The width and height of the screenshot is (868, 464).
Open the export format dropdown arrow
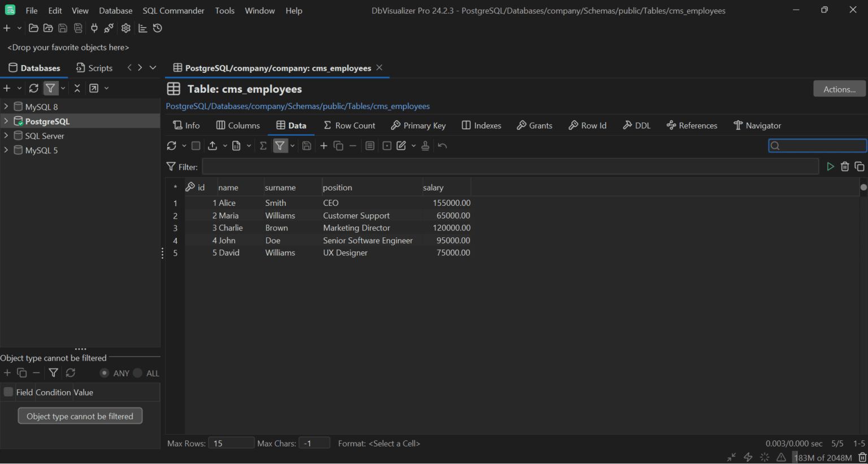point(225,145)
